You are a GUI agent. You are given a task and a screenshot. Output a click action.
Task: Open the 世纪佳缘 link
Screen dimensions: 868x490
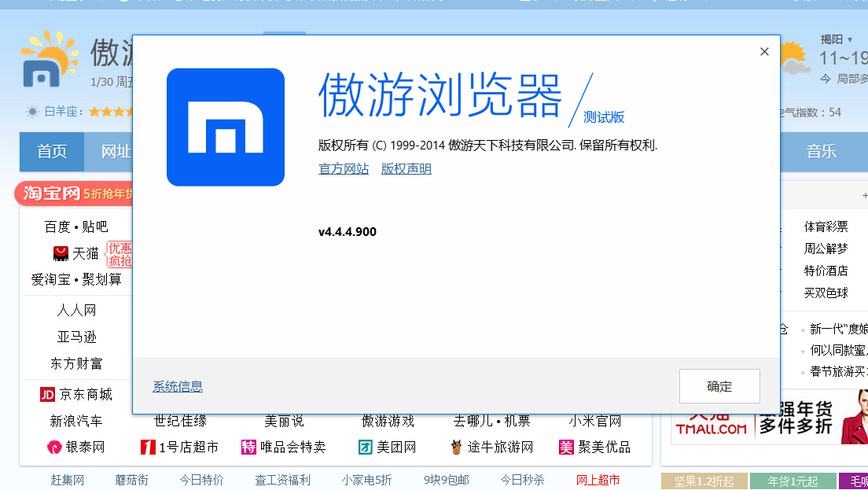[x=181, y=422]
